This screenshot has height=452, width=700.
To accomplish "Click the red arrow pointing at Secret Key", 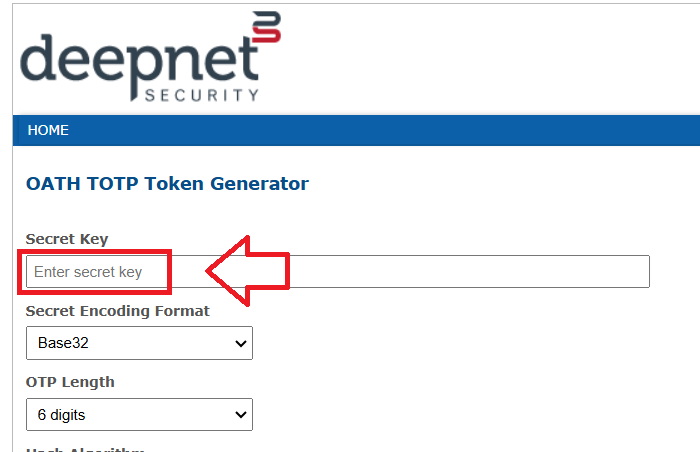I will tap(247, 270).
